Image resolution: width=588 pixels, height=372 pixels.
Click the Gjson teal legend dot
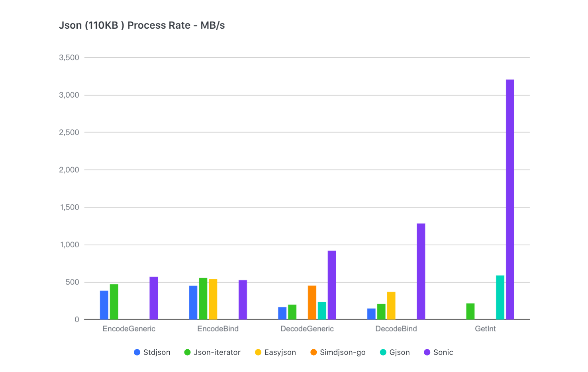(383, 352)
